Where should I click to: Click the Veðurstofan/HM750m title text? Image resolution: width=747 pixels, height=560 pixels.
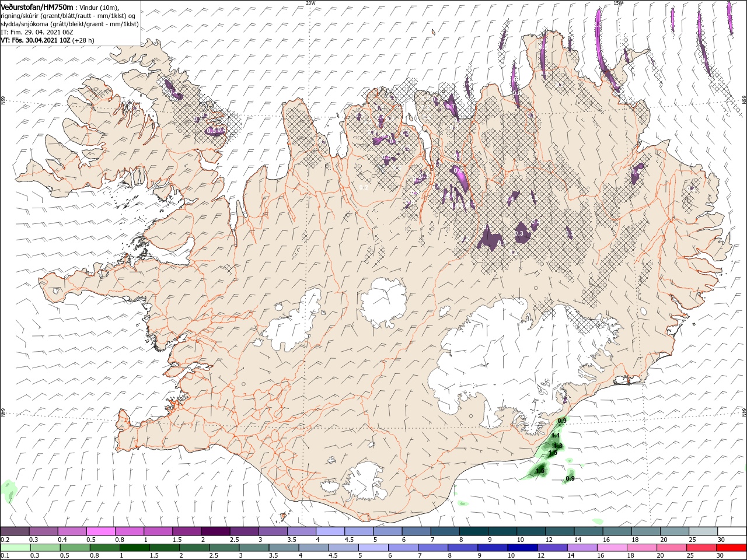(37, 6)
